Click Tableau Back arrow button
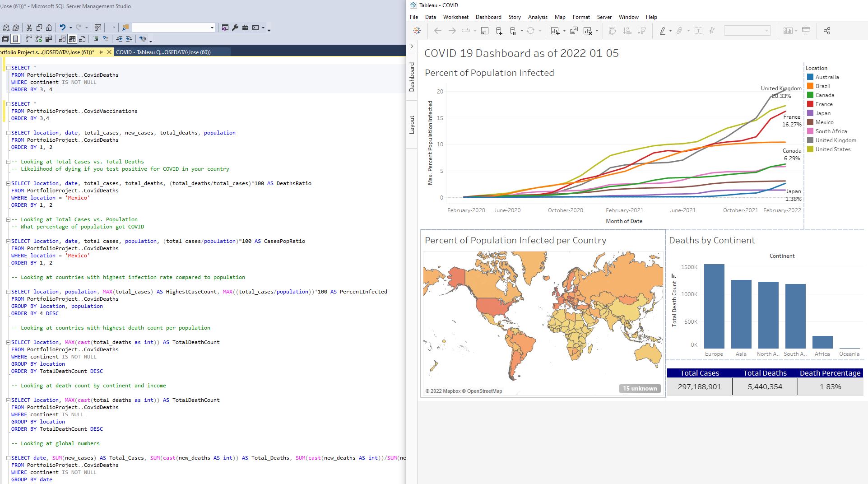The width and height of the screenshot is (868, 484). coord(437,31)
